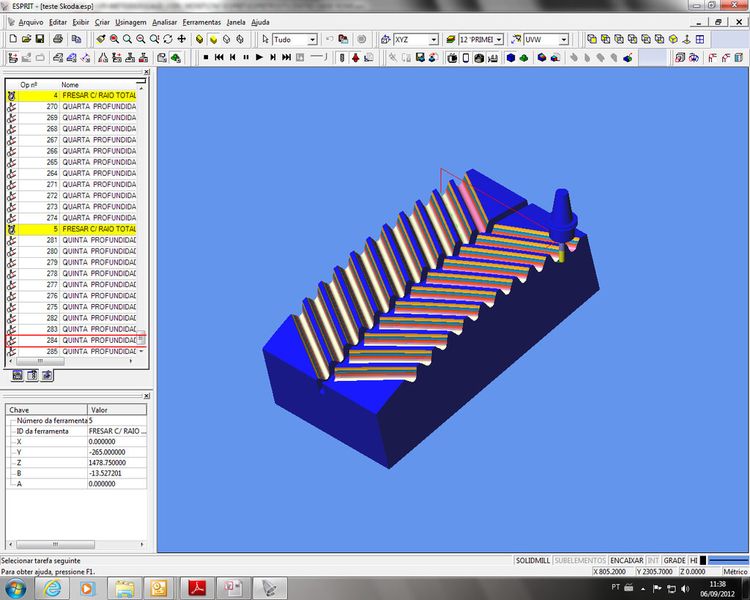Print using the printer icon
Screen dimensions: 750x600
coord(58,39)
